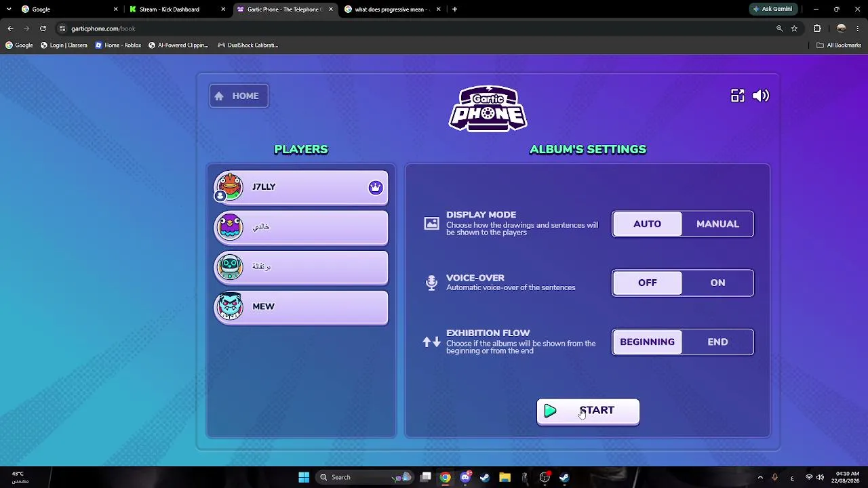Click the crown host icon beside J7LLY

coord(376,188)
